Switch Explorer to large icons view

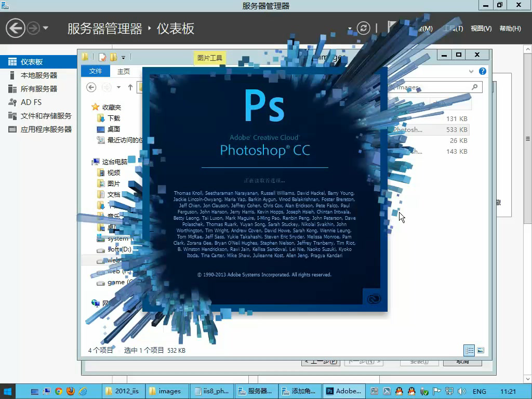point(481,350)
